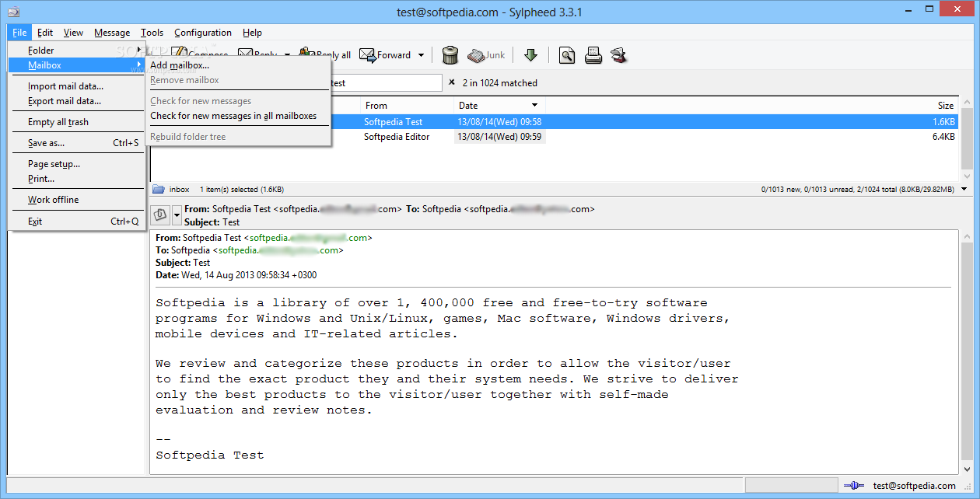
Task: Click the inbox folder icon in status line
Action: (159, 189)
